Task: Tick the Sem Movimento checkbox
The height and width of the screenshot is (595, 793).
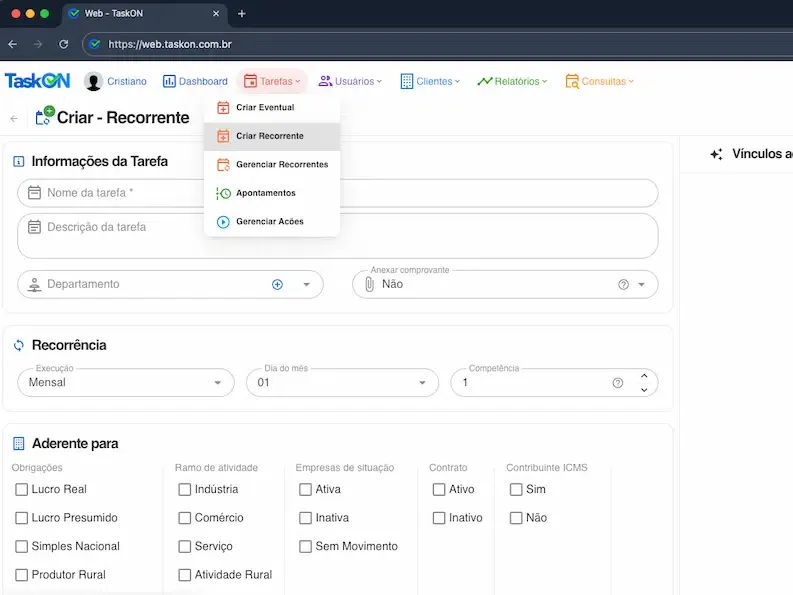Action: (x=306, y=547)
